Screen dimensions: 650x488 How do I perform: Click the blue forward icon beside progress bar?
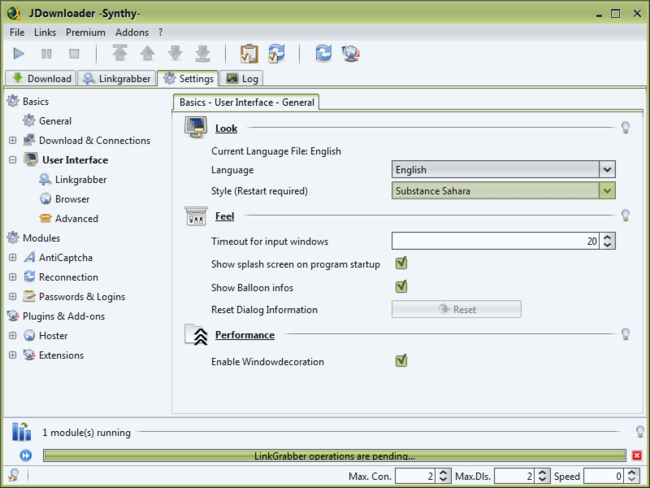[x=26, y=456]
